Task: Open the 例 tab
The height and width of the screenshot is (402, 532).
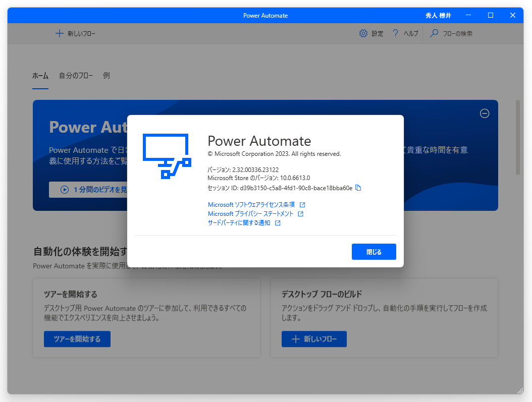Action: (106, 76)
